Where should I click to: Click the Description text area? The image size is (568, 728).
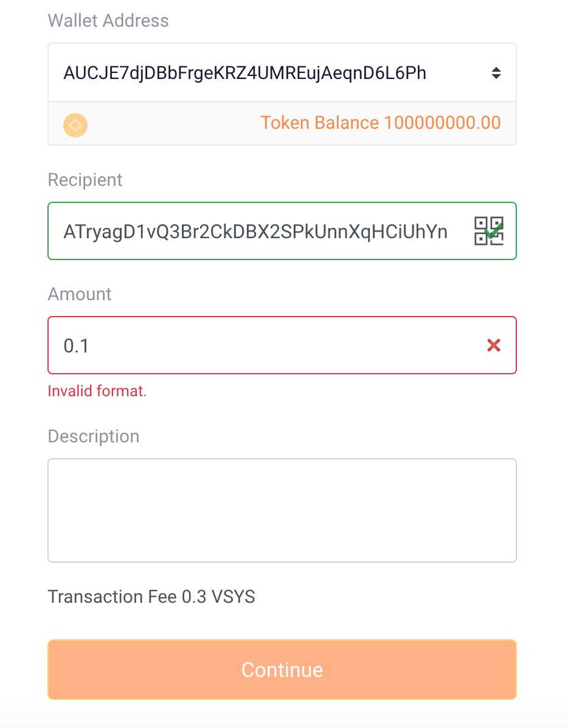click(x=282, y=509)
